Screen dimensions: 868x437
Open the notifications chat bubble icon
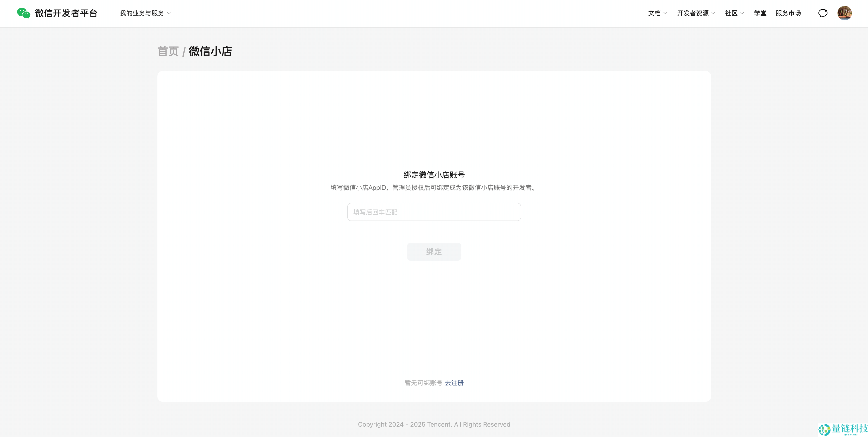pos(823,13)
